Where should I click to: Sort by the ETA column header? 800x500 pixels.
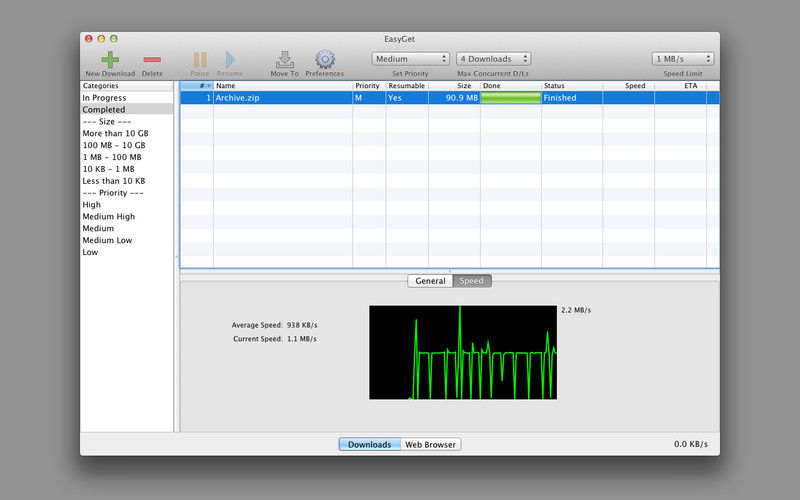(680, 86)
